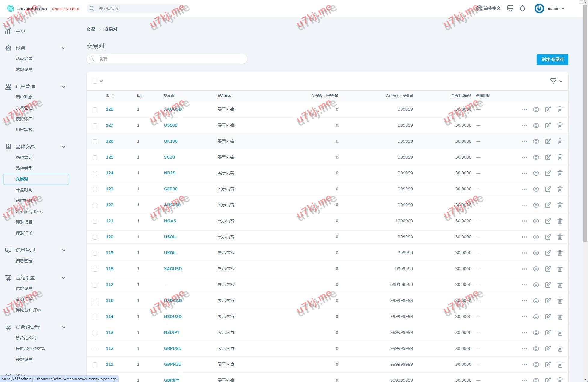Click the theme monitor icon in header
588x382 pixels.
510,8
